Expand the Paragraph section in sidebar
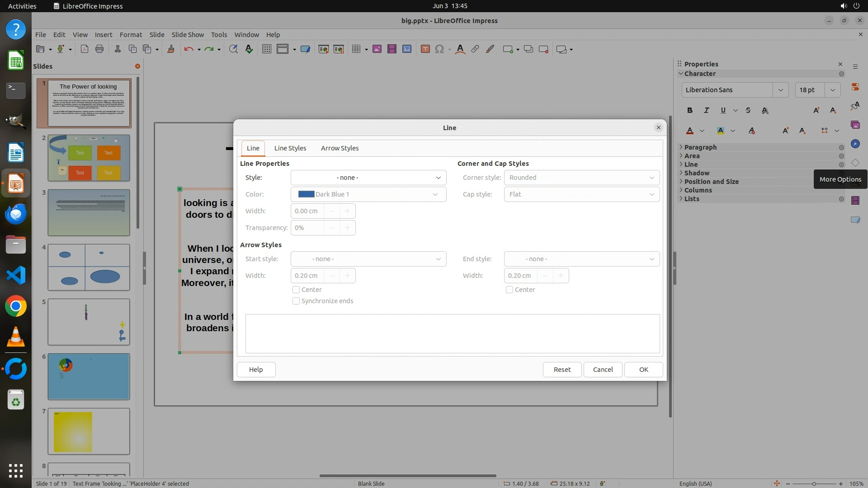This screenshot has width=868, height=488. [x=700, y=147]
